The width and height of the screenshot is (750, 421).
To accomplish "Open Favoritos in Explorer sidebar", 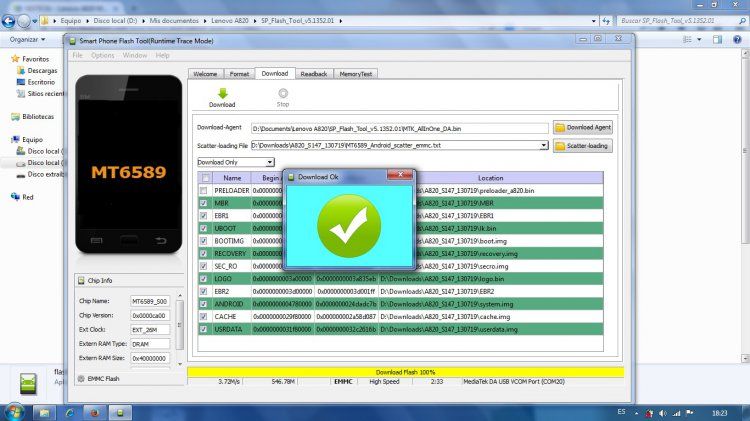I will click(x=35, y=59).
